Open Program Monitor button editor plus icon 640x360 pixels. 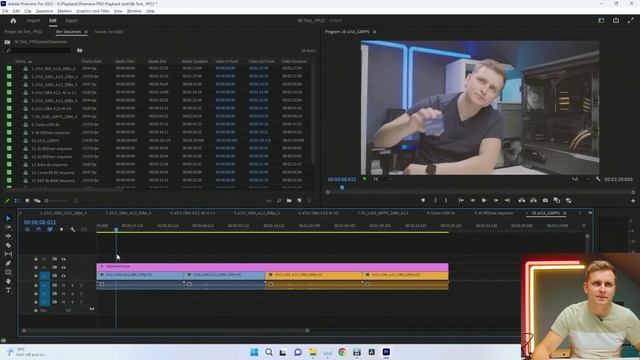pos(633,201)
